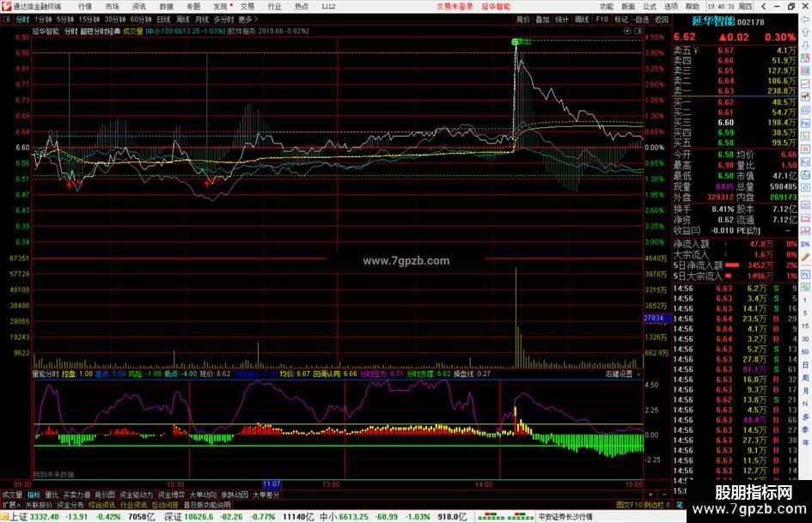Screen dimensions: 812x523
Task: Open the 资讯 menu
Action: pyautogui.click(x=139, y=6)
